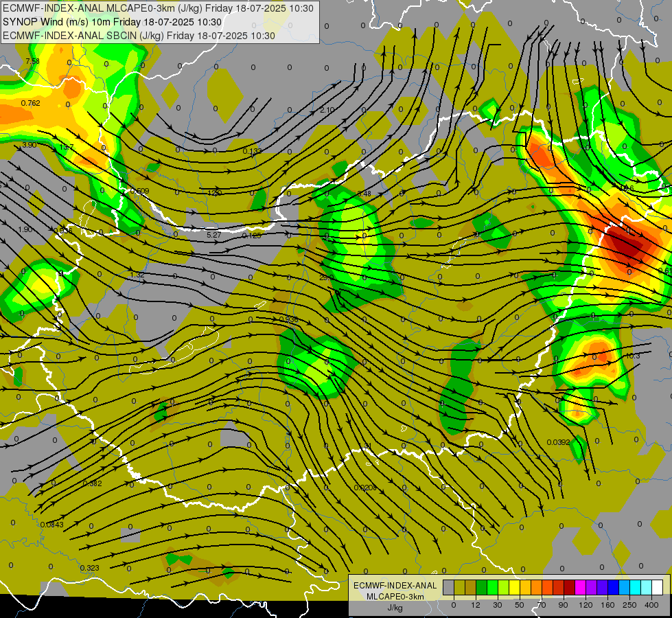
Task: Click the map value '5.27'
Action: tap(214, 235)
